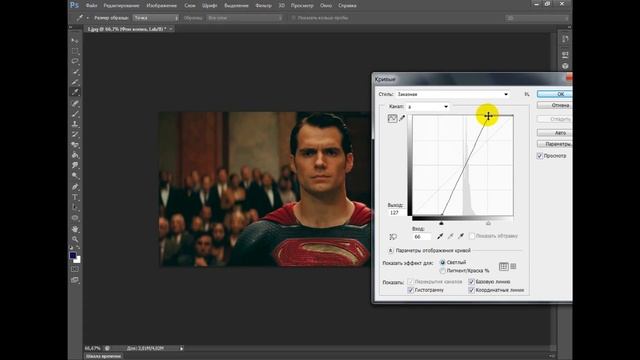Select the Quick Selection tool
Image resolution: width=640 pixels, height=360 pixels.
click(x=75, y=72)
